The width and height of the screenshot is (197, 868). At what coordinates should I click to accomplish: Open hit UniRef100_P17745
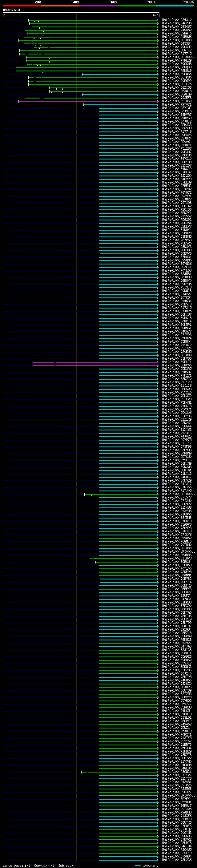click(x=176, y=54)
